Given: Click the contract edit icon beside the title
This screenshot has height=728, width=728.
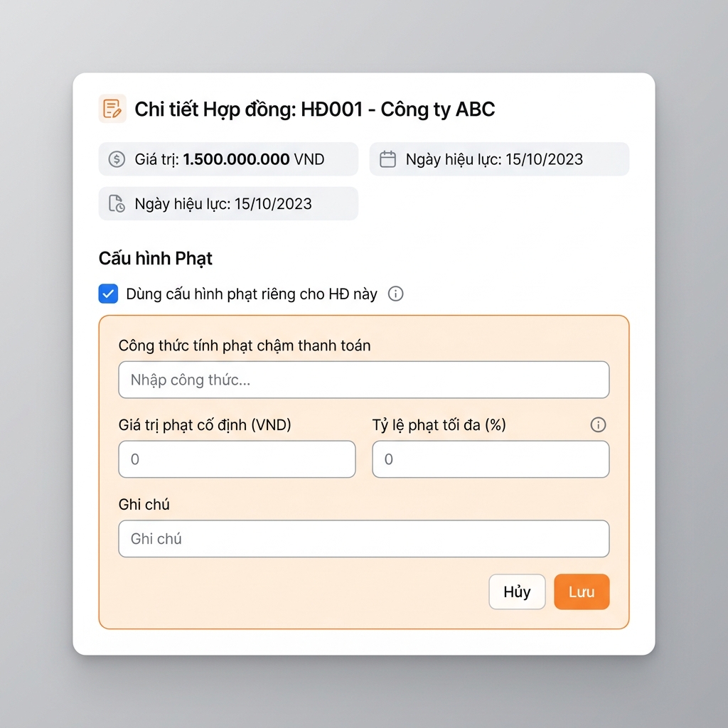Looking at the screenshot, I should [112, 109].
